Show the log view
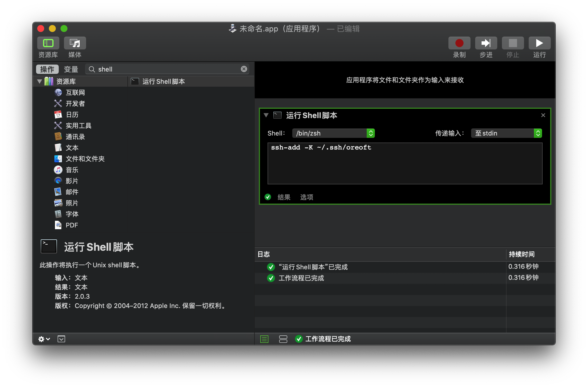This screenshot has width=588, height=388. pos(264,339)
